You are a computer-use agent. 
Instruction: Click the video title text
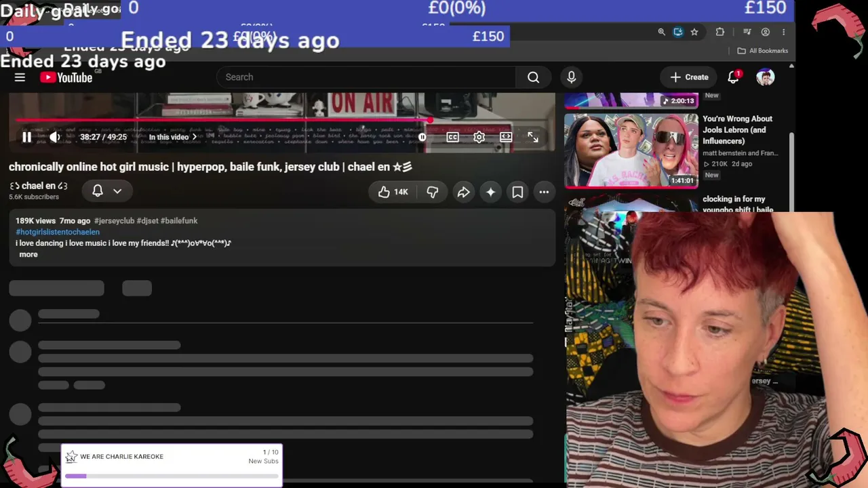click(x=210, y=167)
